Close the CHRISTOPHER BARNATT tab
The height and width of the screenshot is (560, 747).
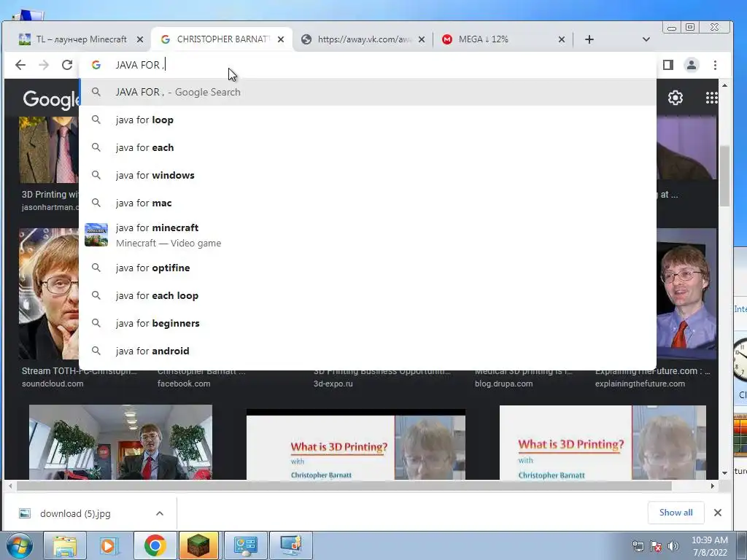(281, 39)
